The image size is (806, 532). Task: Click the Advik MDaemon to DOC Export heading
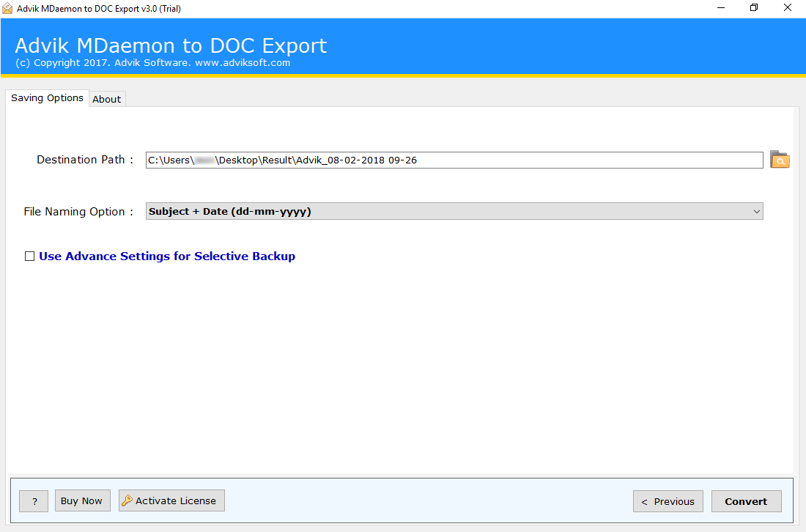tap(171, 45)
